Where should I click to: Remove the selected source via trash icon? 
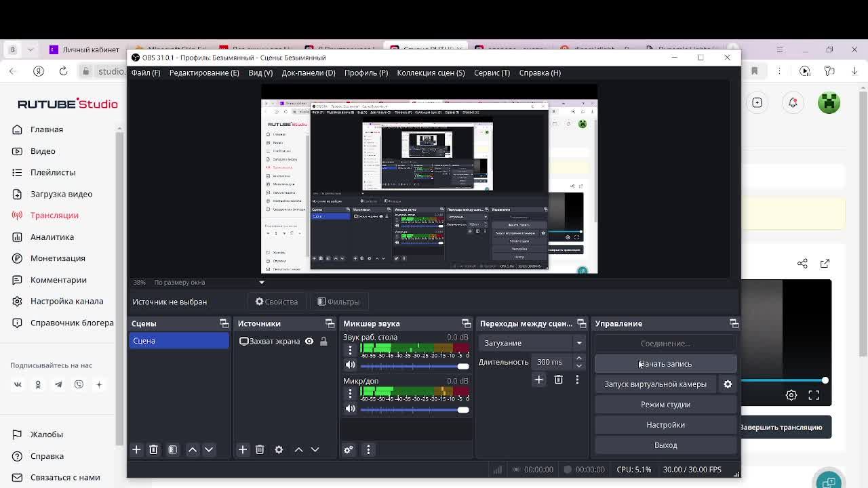click(x=260, y=449)
